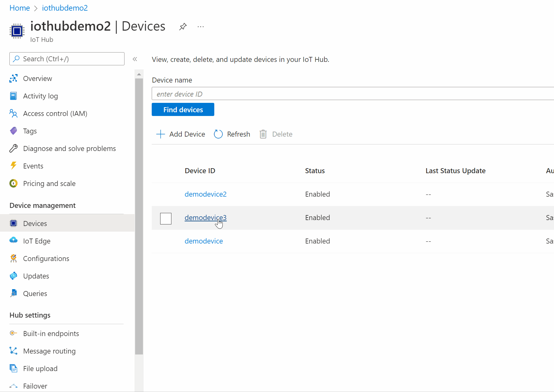Open the more options ellipsis menu
This screenshot has width=554, height=392.
[201, 27]
